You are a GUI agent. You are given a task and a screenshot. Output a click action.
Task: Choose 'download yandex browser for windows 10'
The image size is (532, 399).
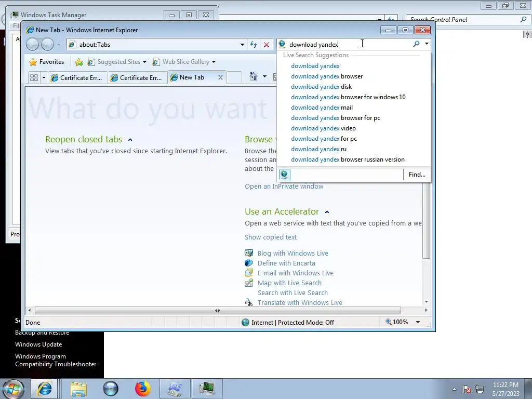pos(348,97)
